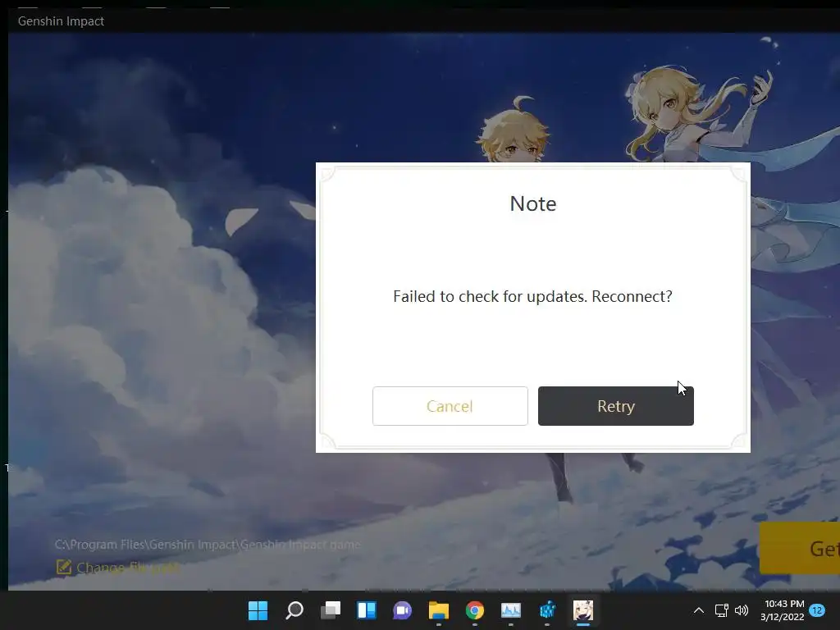Screen dimensions: 840x630
Task: Click the Change file path link
Action: pos(129,568)
